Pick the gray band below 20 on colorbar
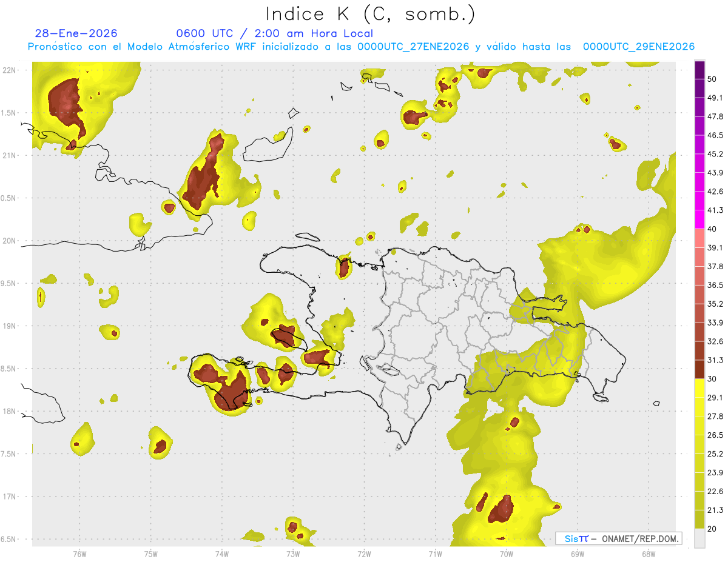728x562 pixels. tap(699, 538)
